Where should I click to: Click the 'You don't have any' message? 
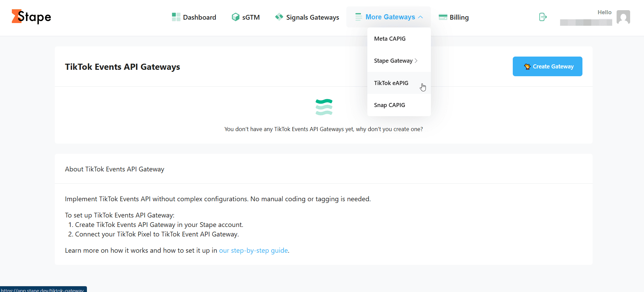point(324,129)
